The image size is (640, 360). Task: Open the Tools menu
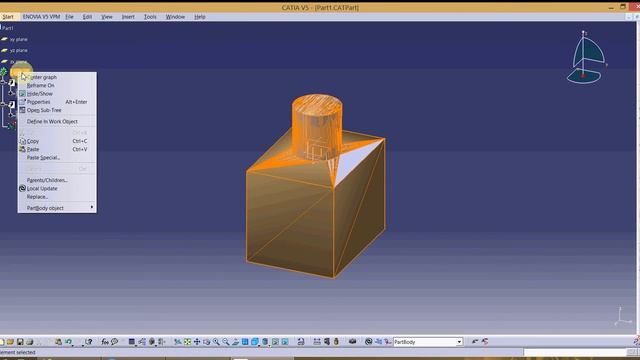(x=150, y=17)
